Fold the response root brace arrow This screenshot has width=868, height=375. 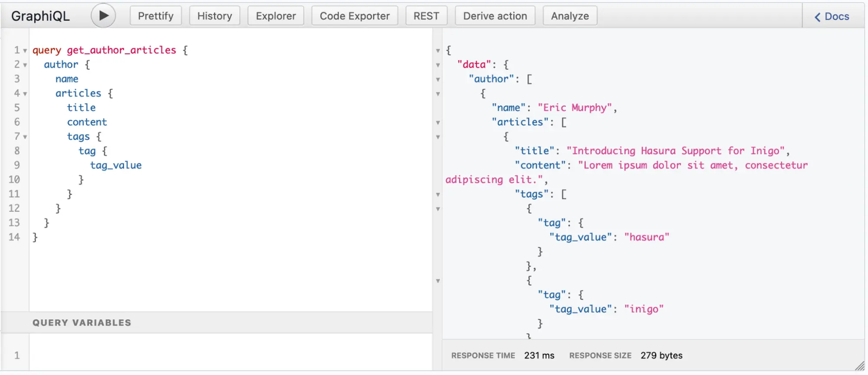[x=438, y=51]
